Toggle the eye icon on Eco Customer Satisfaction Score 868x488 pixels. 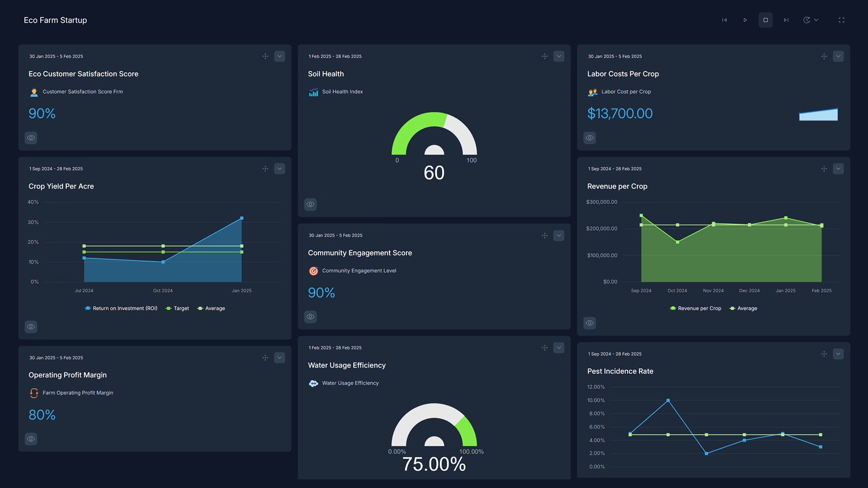click(x=31, y=138)
